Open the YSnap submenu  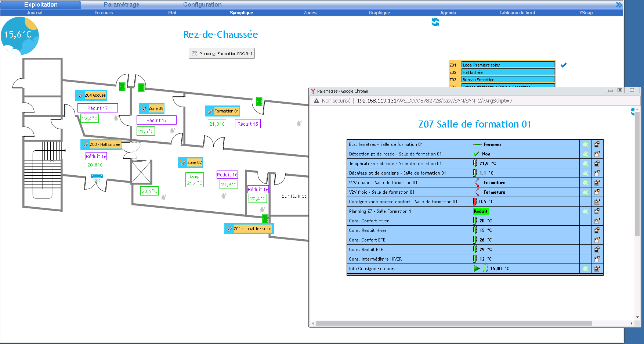586,13
